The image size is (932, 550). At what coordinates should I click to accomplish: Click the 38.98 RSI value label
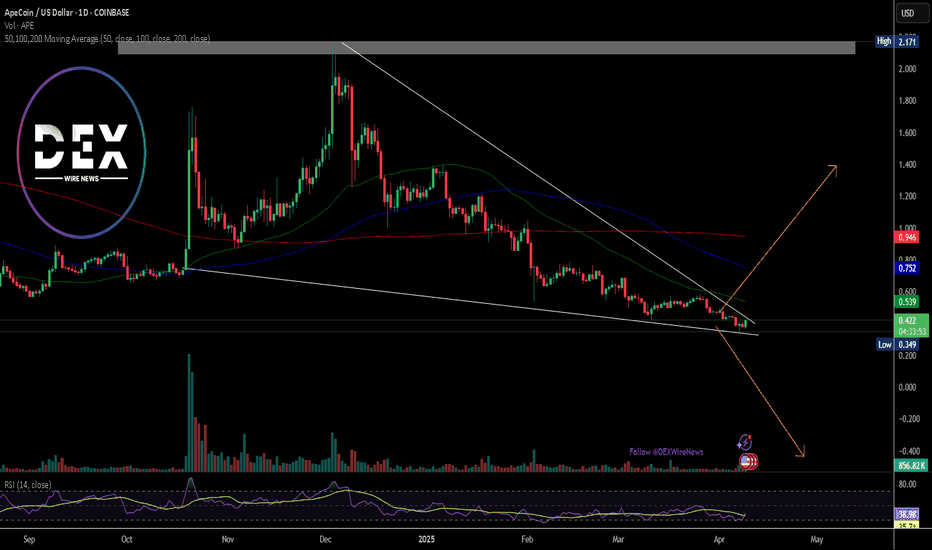[x=908, y=514]
